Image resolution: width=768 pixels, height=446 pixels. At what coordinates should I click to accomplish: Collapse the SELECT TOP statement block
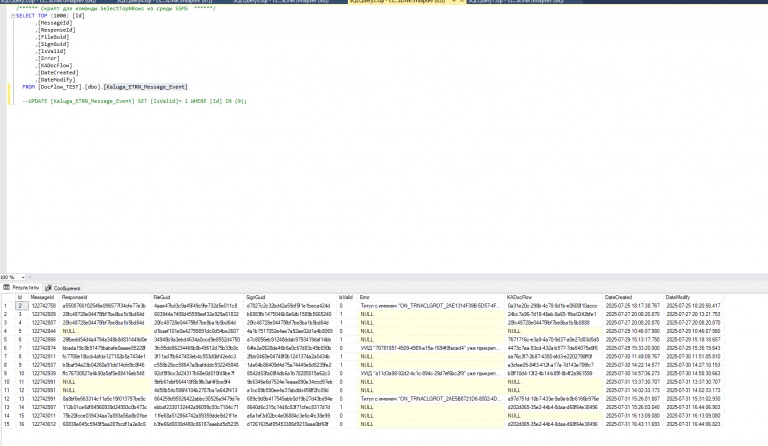13,16
